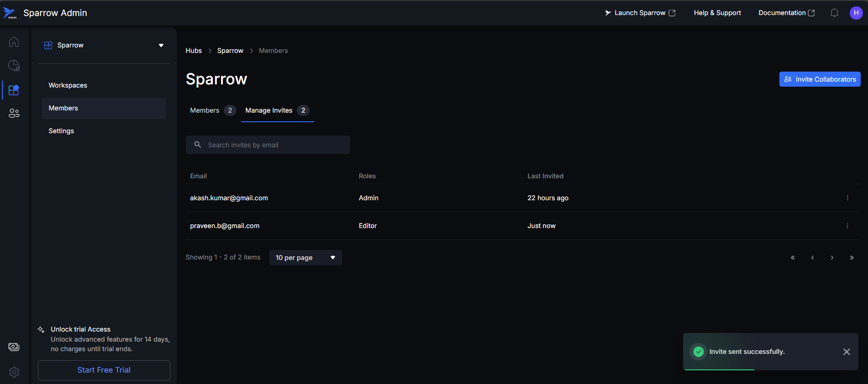Open Settings in the side menu
This screenshot has width=868, height=384.
click(x=61, y=131)
